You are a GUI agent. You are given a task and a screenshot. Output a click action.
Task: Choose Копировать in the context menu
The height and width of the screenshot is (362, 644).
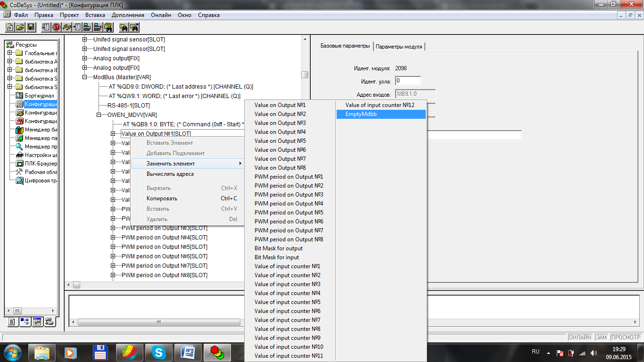coord(188,198)
